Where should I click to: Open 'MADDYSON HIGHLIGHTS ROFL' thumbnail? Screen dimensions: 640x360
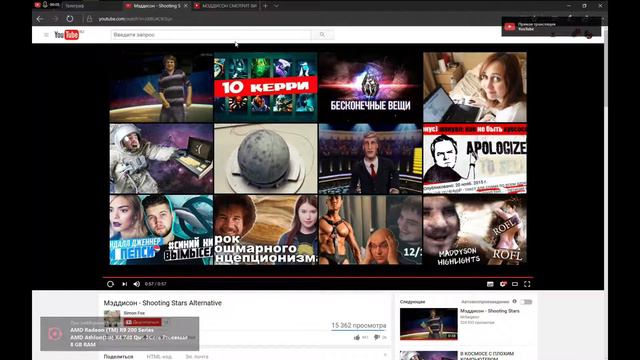click(475, 230)
